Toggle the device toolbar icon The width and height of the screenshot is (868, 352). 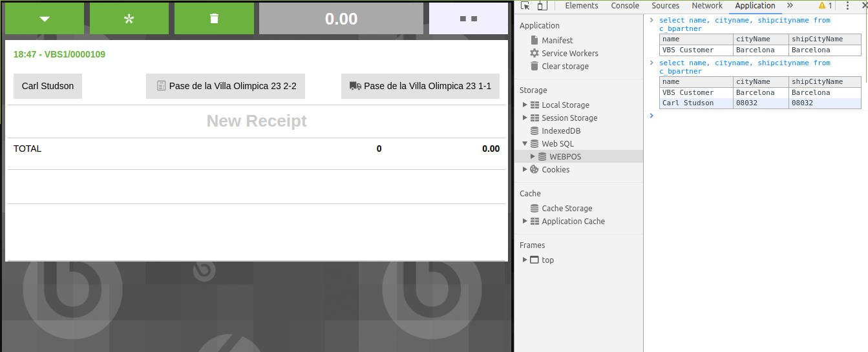(x=542, y=6)
